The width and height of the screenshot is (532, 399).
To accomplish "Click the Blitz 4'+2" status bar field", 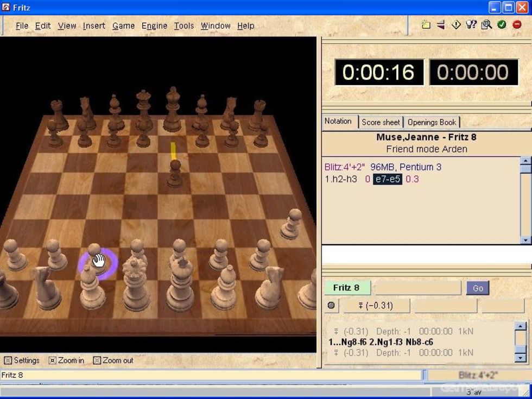I will [478, 375].
